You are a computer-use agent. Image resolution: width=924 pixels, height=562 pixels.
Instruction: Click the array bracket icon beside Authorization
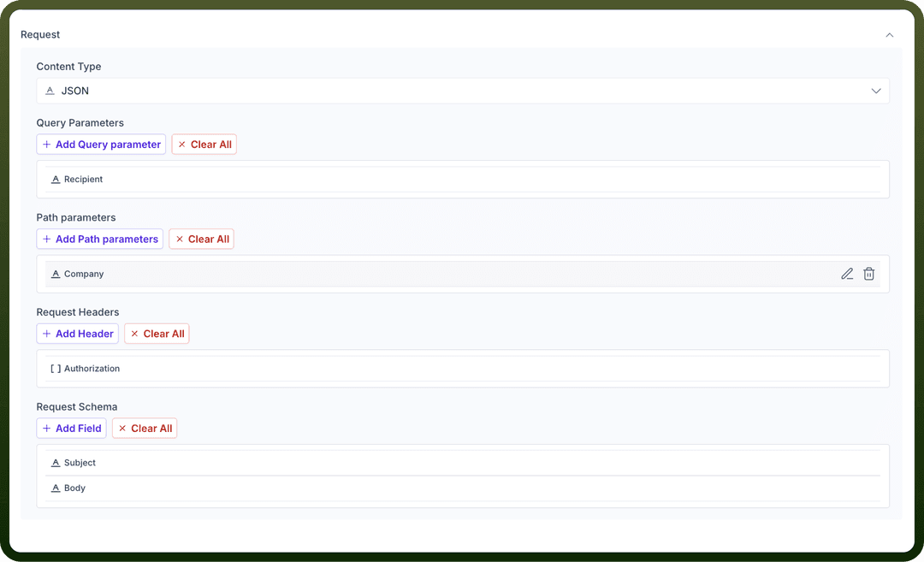(x=56, y=368)
